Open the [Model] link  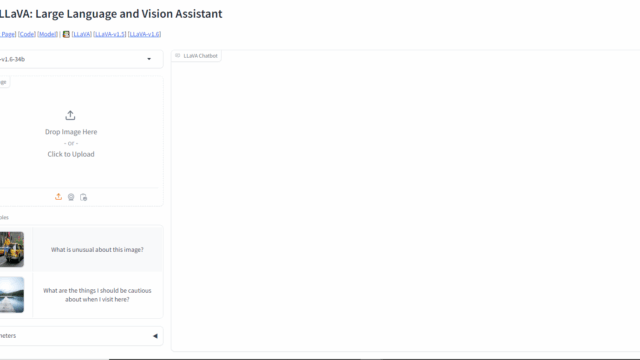[x=48, y=34]
